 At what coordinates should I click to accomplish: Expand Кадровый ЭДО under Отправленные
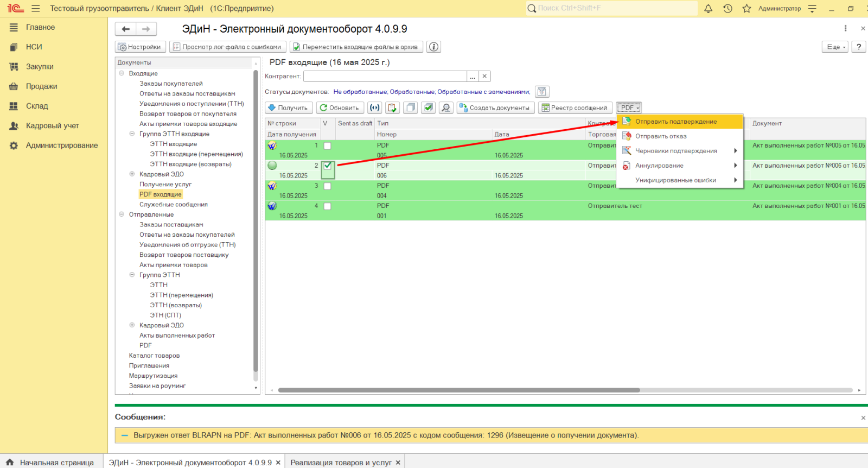(x=132, y=325)
